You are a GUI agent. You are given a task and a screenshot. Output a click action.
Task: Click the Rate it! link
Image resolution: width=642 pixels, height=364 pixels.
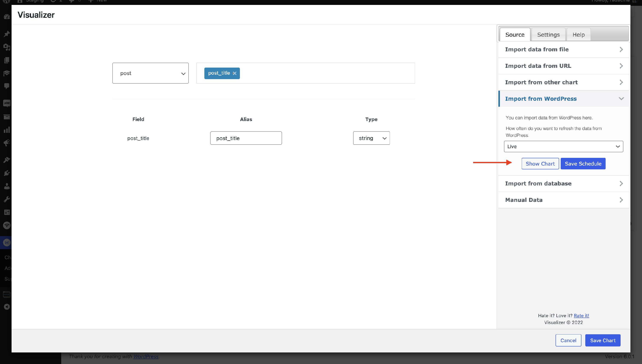(x=581, y=315)
